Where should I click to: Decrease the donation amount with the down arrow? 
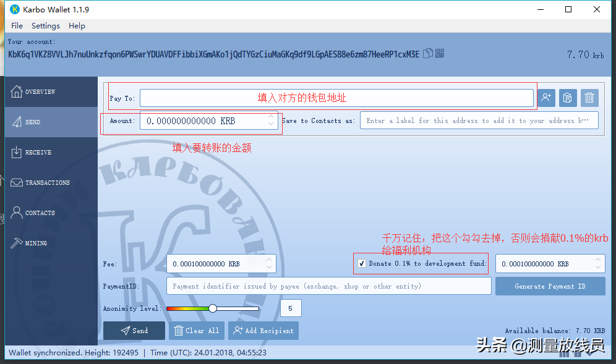[x=598, y=268]
